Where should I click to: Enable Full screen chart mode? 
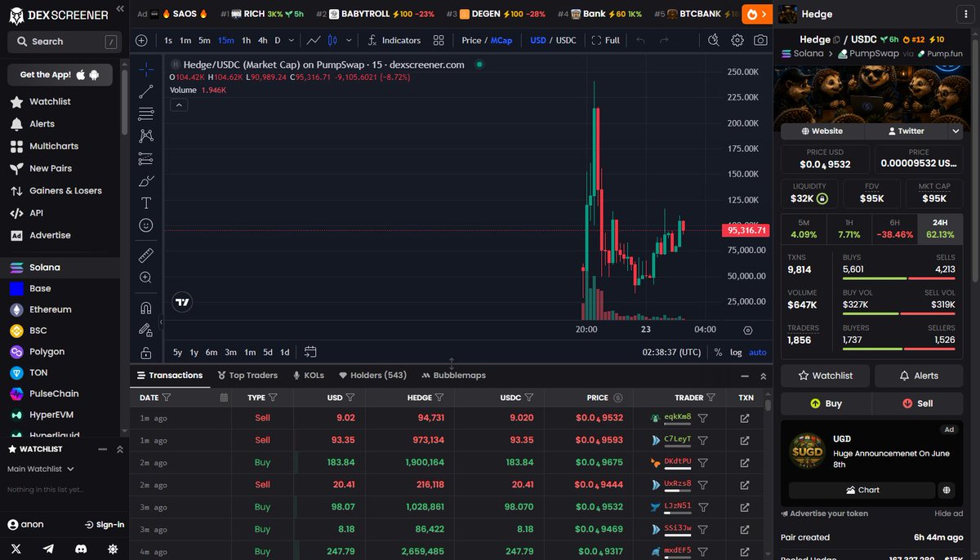tap(605, 40)
